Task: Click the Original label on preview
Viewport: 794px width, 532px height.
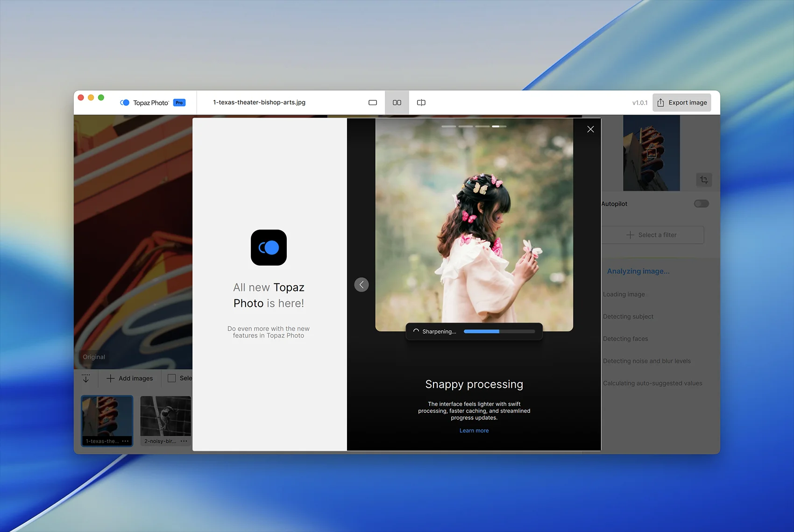Action: (94, 357)
